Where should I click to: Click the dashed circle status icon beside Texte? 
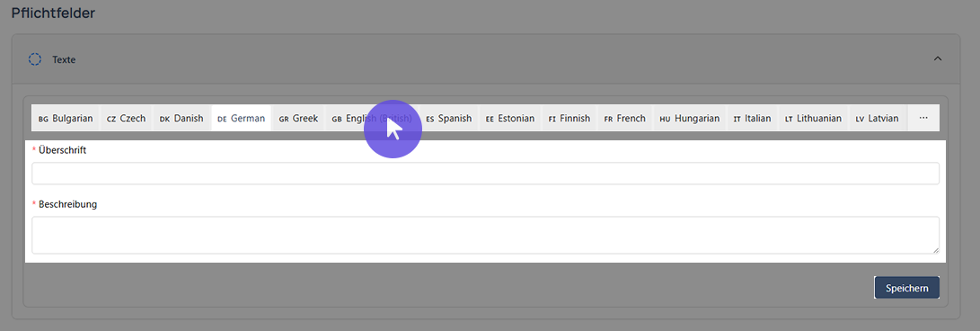(x=35, y=59)
